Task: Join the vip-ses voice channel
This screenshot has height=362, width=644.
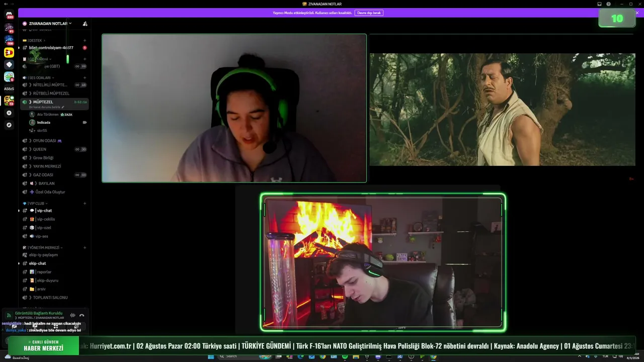Action: pyautogui.click(x=54, y=236)
